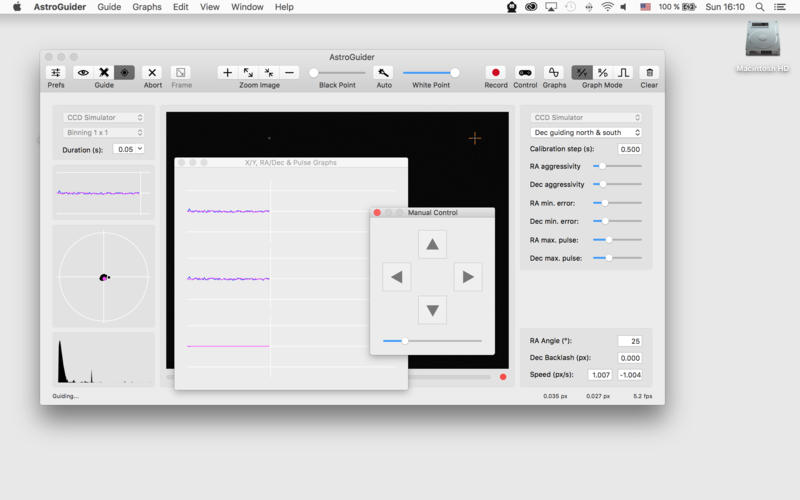The image size is (800, 500).
Task: Open Manual Control via gamepad icon
Action: (x=525, y=73)
